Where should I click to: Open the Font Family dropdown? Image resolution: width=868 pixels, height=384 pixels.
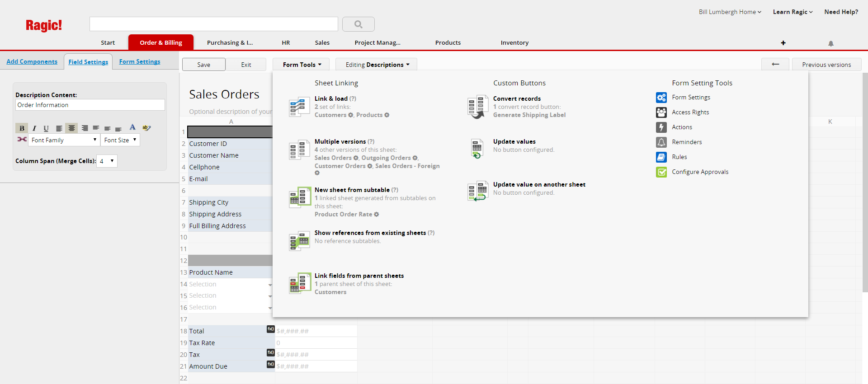coord(64,140)
